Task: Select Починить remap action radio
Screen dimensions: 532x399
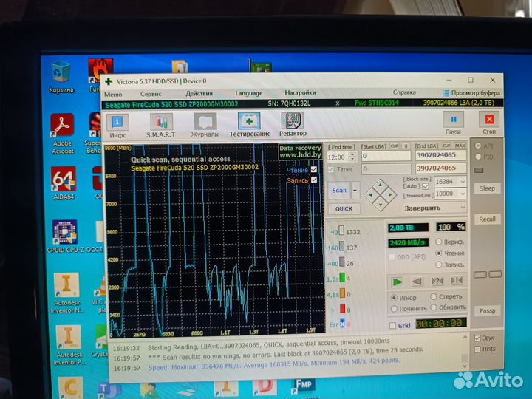Action: pos(394,309)
